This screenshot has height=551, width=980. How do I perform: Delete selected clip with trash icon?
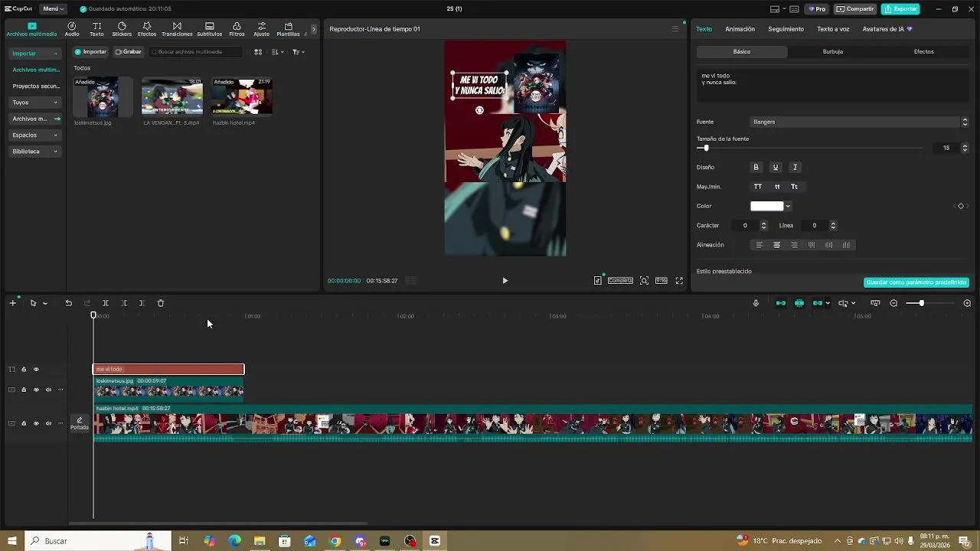coord(161,303)
